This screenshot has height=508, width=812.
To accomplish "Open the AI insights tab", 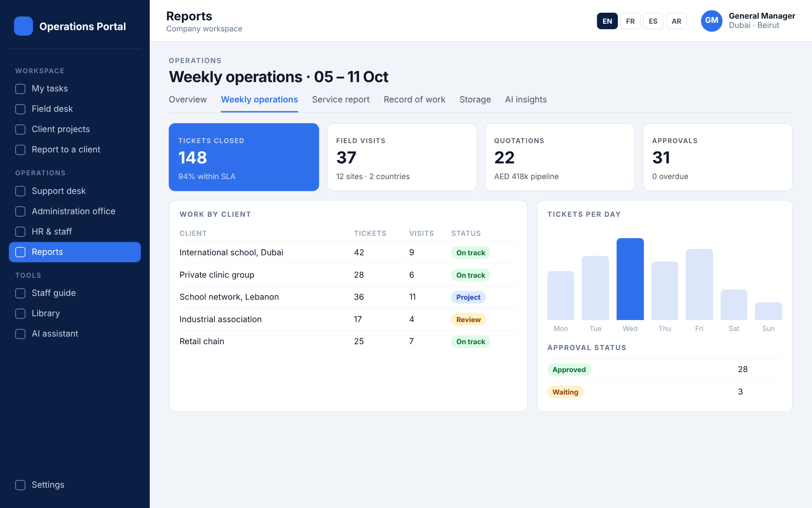I will click(x=526, y=99).
